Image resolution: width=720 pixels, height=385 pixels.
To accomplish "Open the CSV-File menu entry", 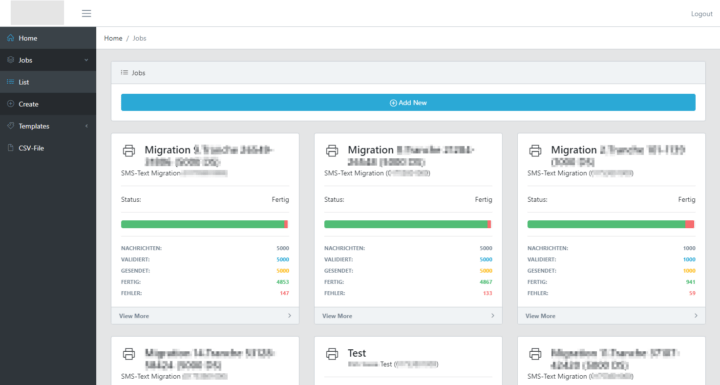I will point(48,148).
